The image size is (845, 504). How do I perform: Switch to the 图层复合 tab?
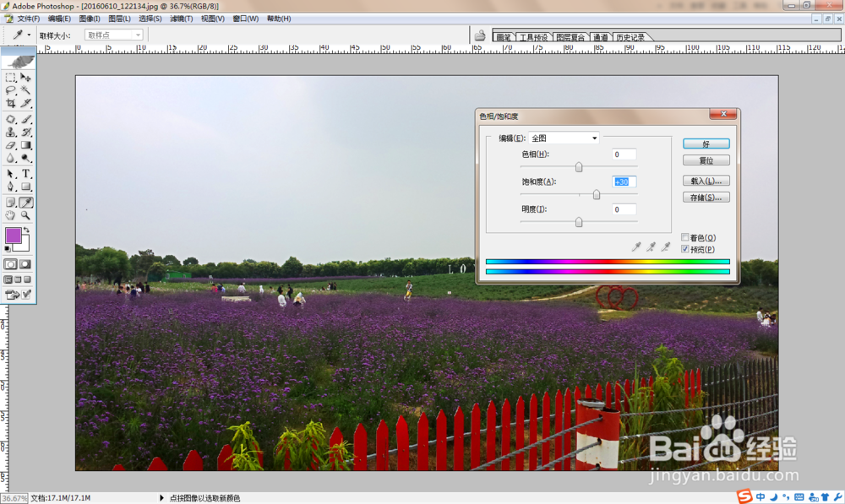click(570, 37)
